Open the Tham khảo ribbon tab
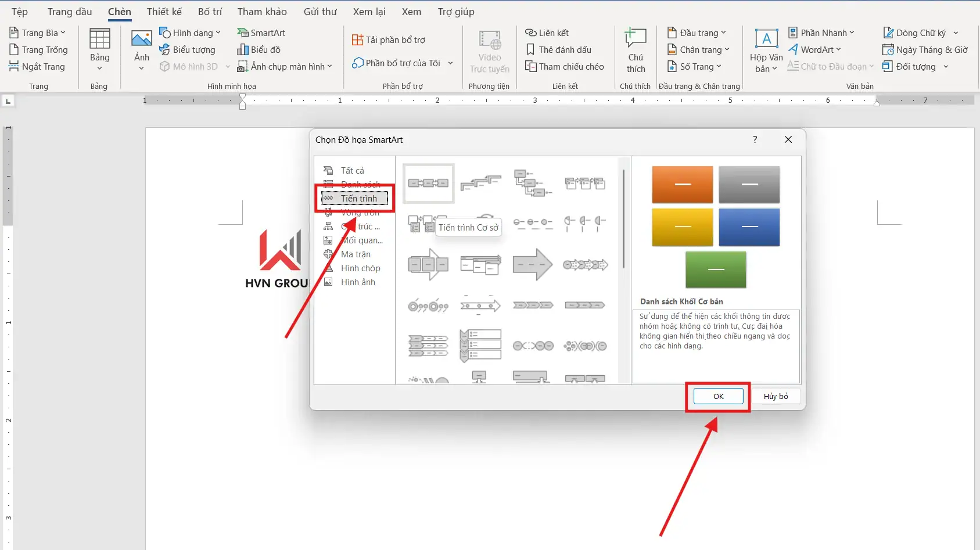The image size is (980, 550). tap(262, 12)
